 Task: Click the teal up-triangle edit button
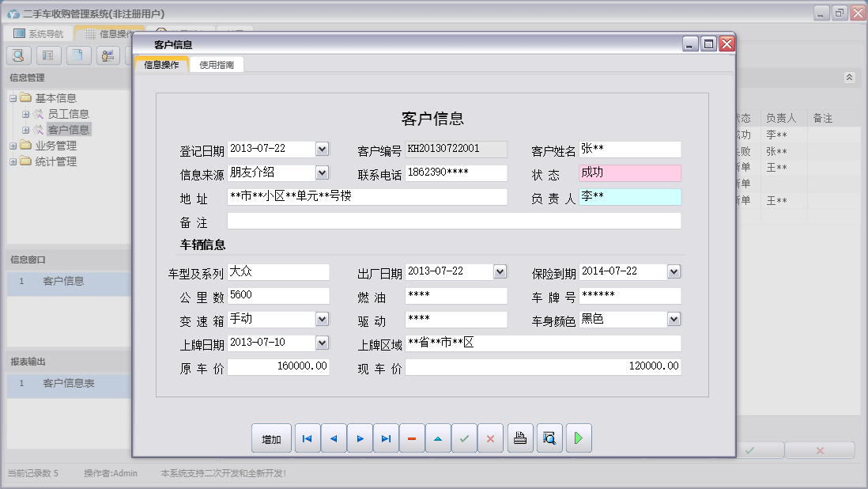tap(438, 438)
